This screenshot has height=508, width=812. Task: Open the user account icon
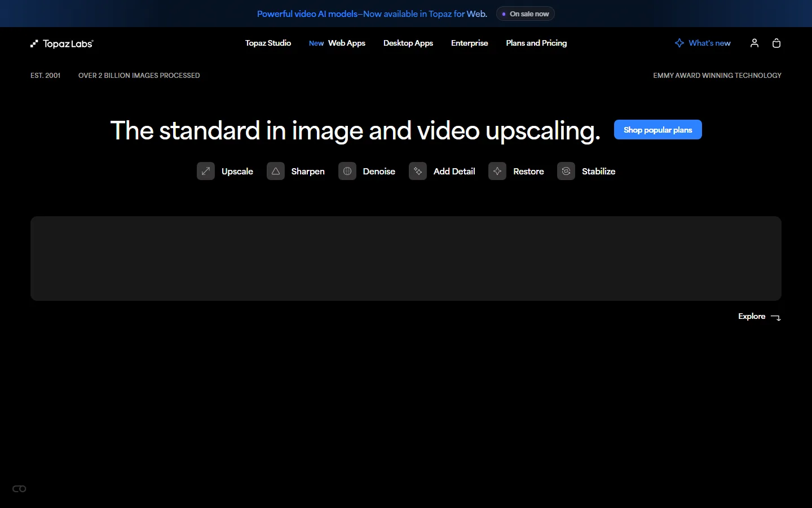(x=754, y=43)
